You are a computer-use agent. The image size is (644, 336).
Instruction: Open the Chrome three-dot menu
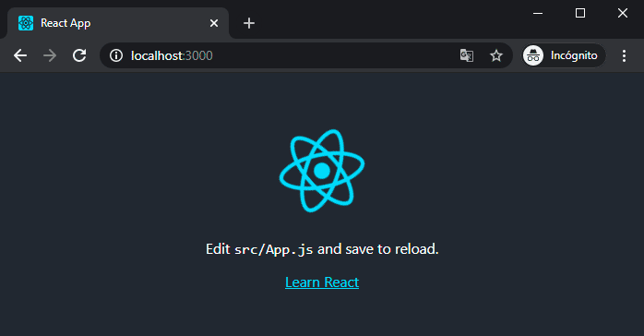coord(624,55)
